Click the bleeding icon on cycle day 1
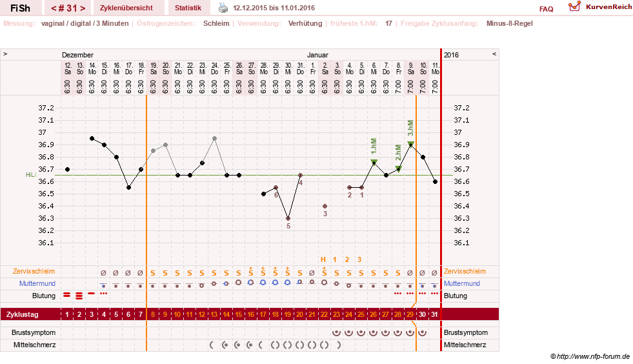Viewport: 633px width, 364px height. 67,296
